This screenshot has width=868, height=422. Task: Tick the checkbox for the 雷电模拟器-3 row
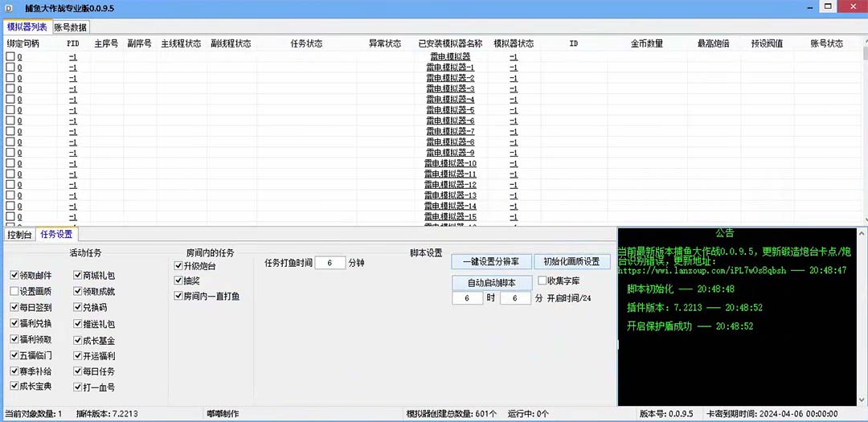[x=10, y=88]
